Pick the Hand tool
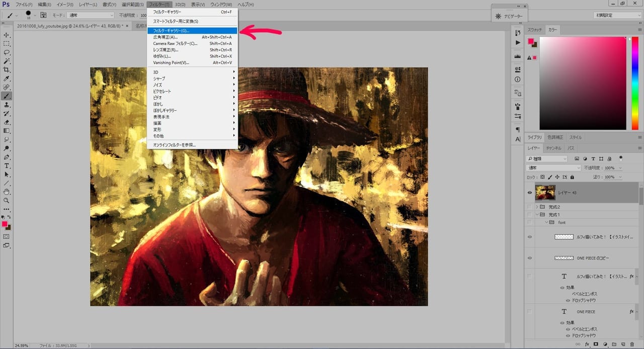 click(7, 192)
